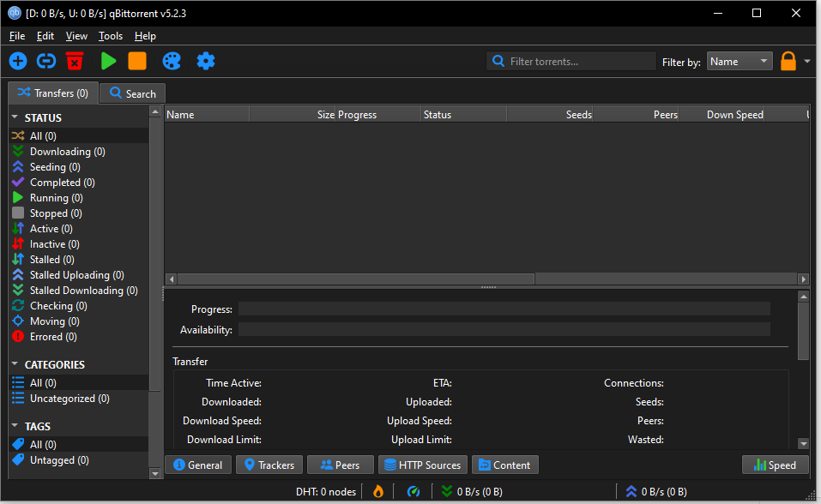Screen dimensions: 821x504
Task: Switch to the Transfers (0) tab
Action: coord(53,93)
